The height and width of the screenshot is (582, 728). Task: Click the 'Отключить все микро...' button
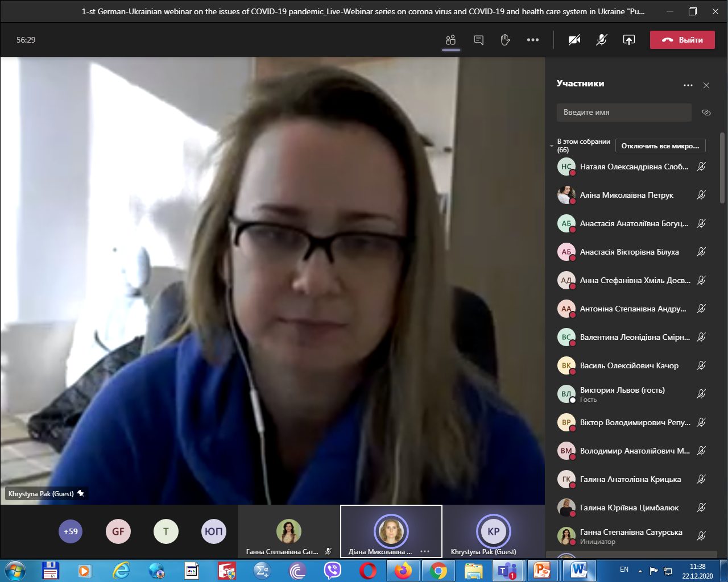pyautogui.click(x=660, y=146)
